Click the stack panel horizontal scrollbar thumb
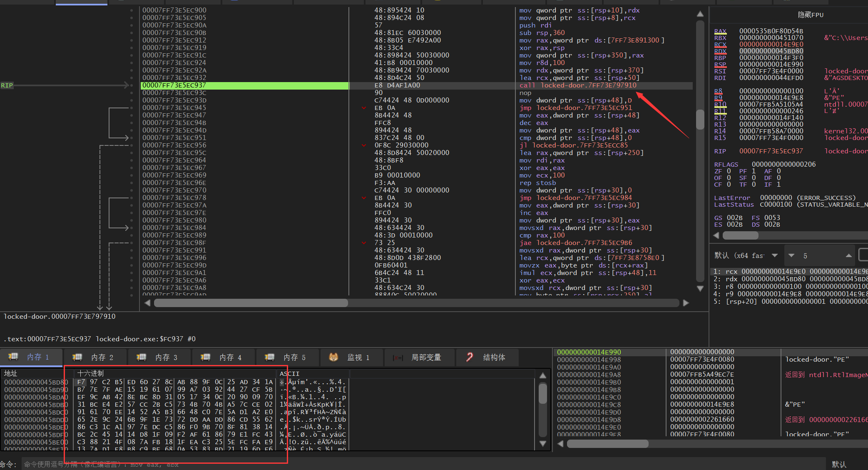Screen dimensions: 868x470 607,444
